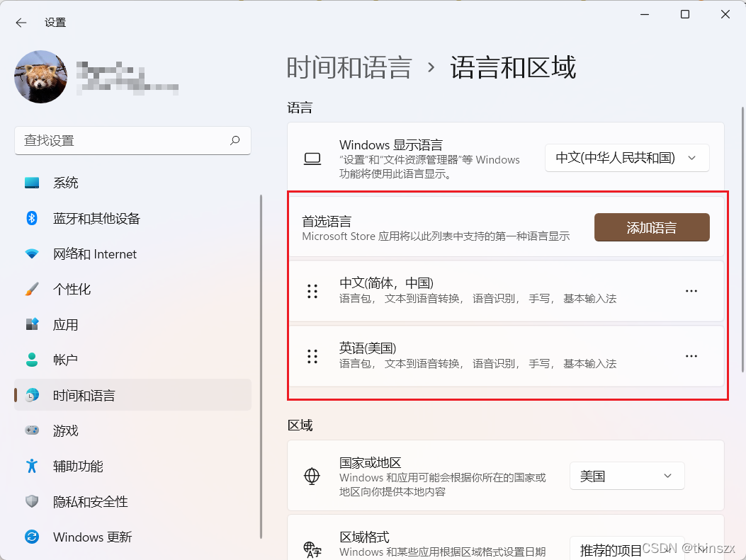Viewport: 746px width, 560px height.
Task: Open the 系统 settings category
Action: point(132,183)
